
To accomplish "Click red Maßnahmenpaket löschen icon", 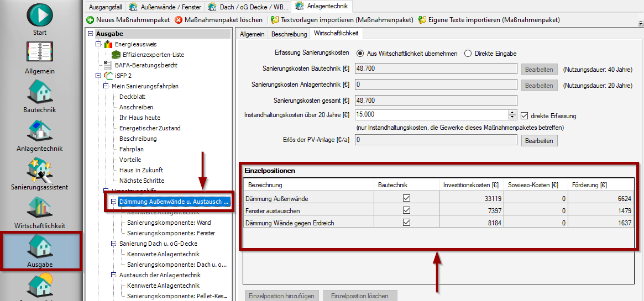I will [x=179, y=20].
